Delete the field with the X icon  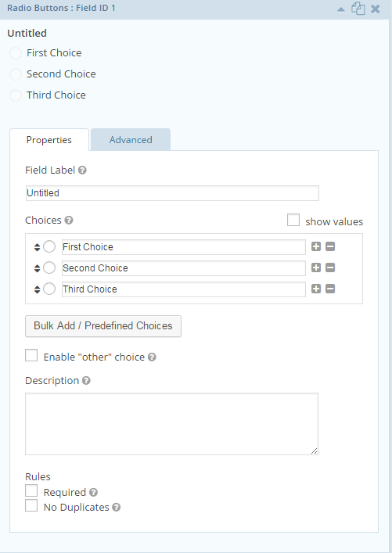[376, 9]
